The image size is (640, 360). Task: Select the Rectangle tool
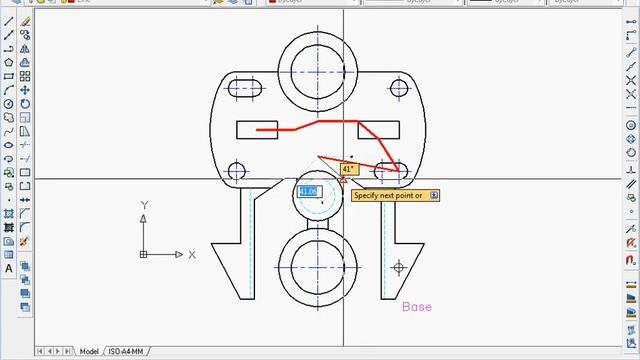click(x=9, y=76)
